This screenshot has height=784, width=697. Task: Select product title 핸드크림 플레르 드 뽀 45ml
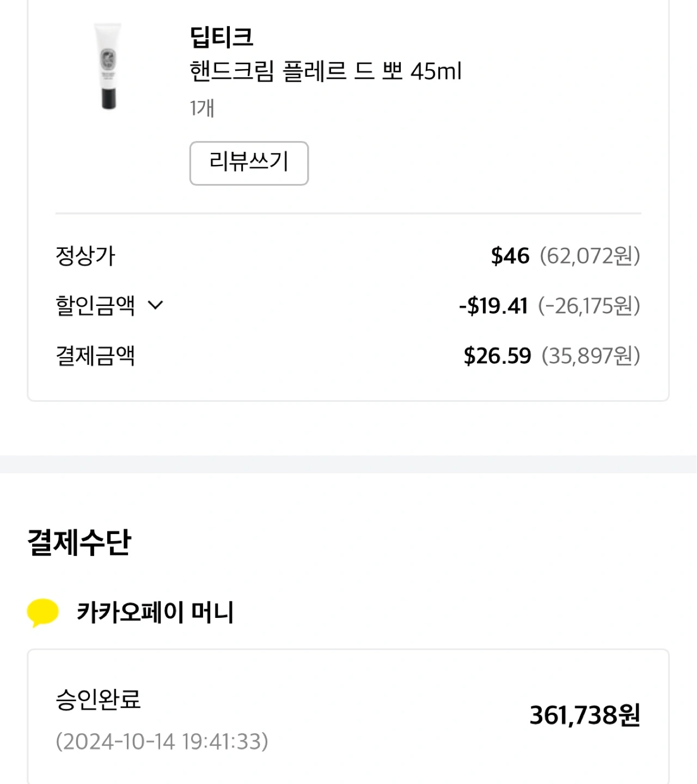(325, 72)
